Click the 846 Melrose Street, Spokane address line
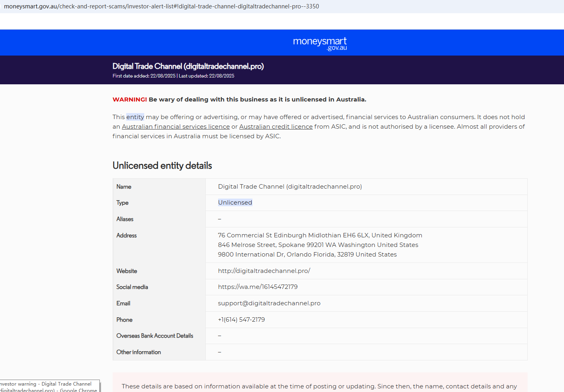 pyautogui.click(x=318, y=245)
